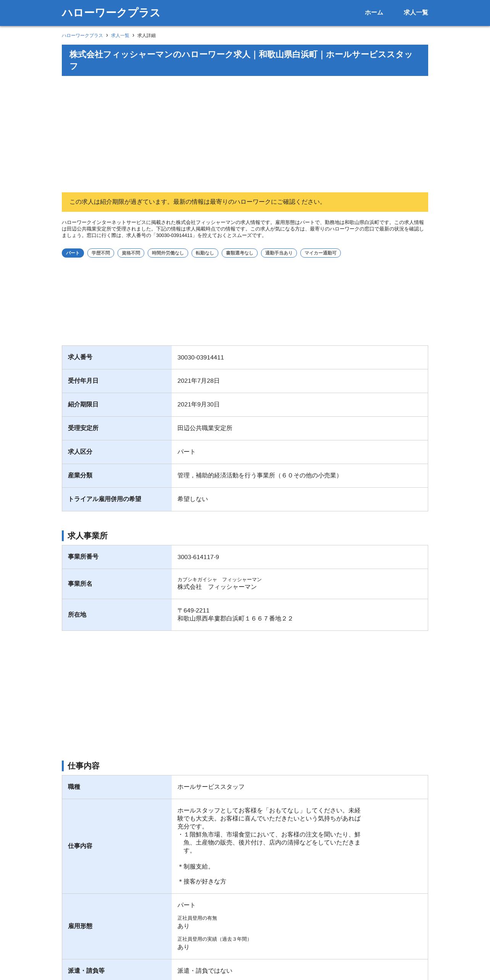Click the 希望しない value
Viewport: 490px width, 980px height.
[x=193, y=499]
